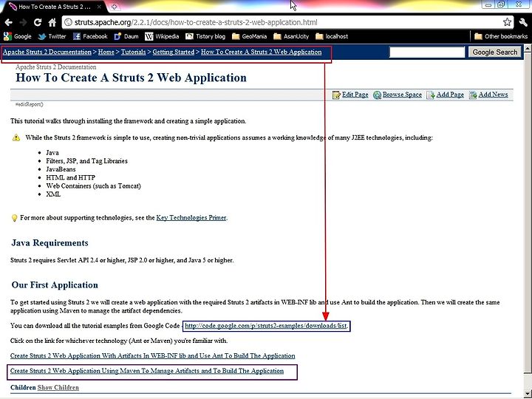The image size is (532, 399).
Task: Open the wrench settings menu
Action: pos(523,23)
